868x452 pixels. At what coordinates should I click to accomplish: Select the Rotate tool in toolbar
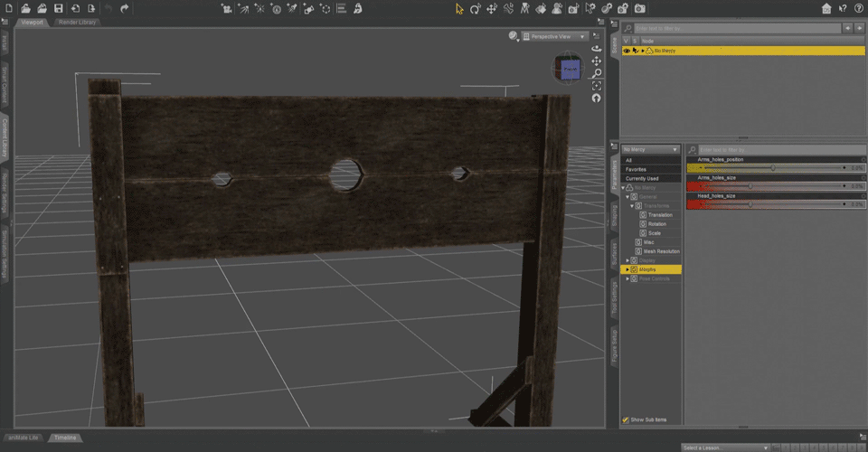(x=475, y=8)
